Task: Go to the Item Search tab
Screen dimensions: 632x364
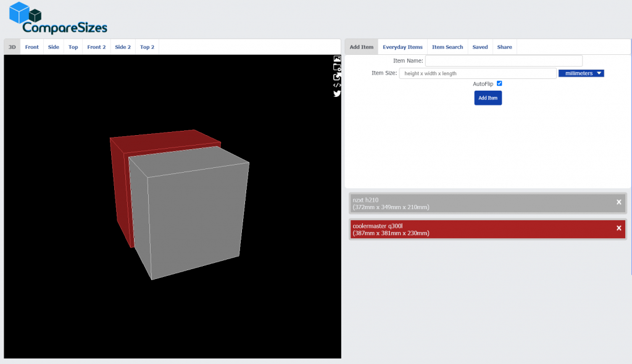Action: pyautogui.click(x=447, y=47)
